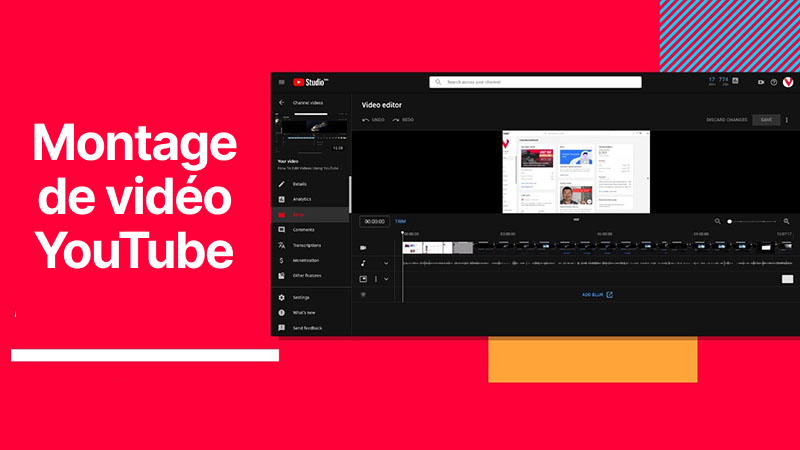Click the video track camera icon
800x450 pixels.
point(363,247)
